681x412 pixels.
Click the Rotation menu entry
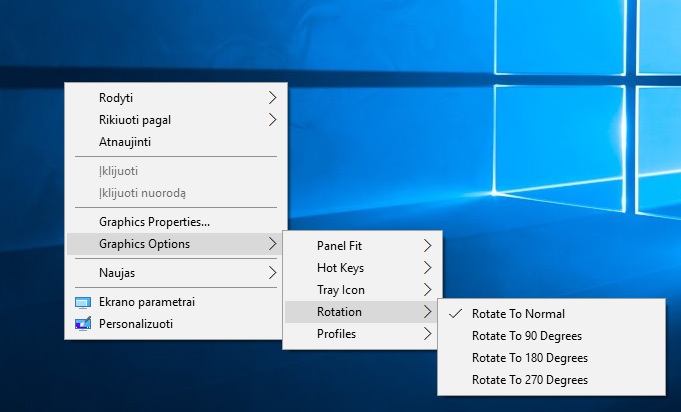(340, 312)
